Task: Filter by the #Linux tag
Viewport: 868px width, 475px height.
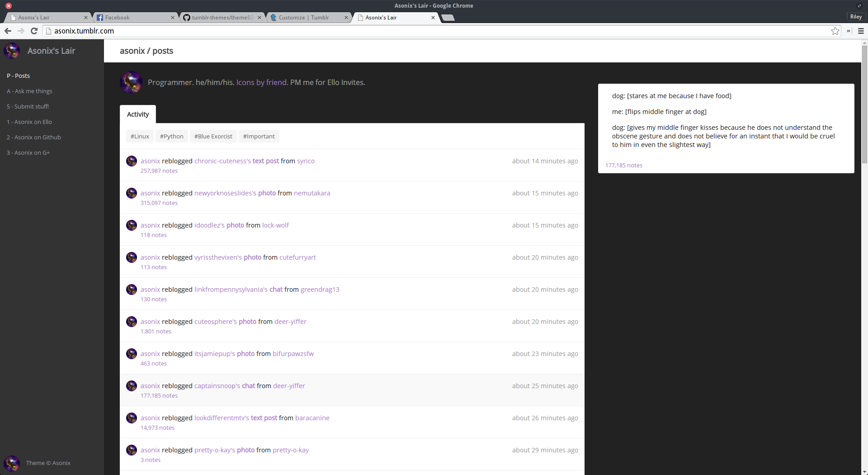Action: click(140, 136)
